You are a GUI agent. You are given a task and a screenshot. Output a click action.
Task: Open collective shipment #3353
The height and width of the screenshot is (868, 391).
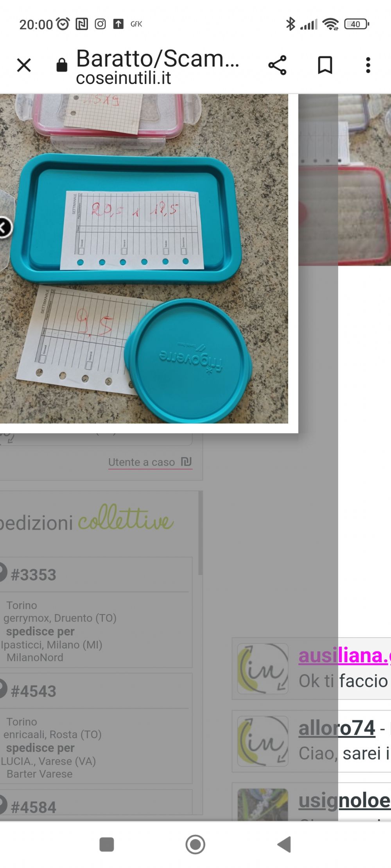tap(34, 575)
